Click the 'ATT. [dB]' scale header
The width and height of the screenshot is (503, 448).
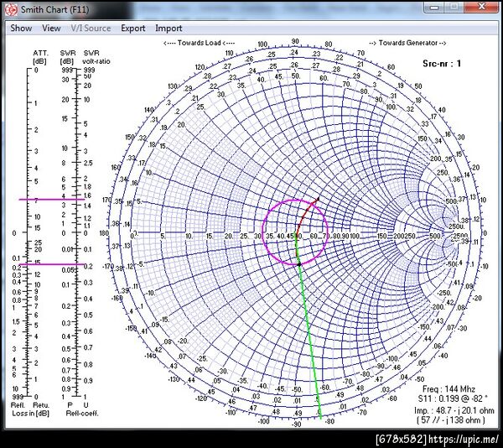[x=40, y=57]
